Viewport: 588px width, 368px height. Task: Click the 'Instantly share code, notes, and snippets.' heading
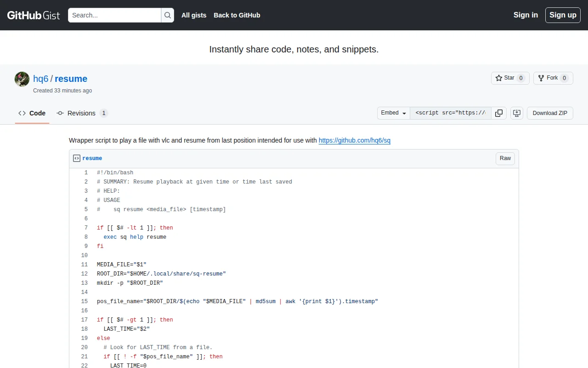pos(294,49)
